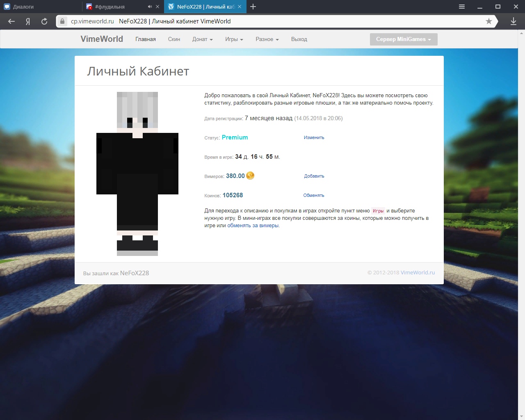Bookmark the page with the star icon
Image resolution: width=525 pixels, height=420 pixels.
488,21
